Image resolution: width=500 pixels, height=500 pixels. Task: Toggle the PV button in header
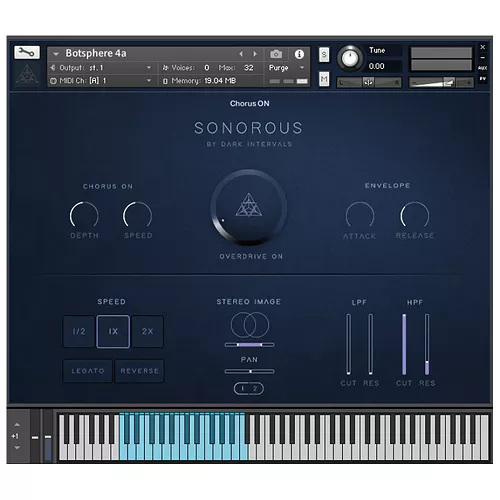(x=482, y=79)
